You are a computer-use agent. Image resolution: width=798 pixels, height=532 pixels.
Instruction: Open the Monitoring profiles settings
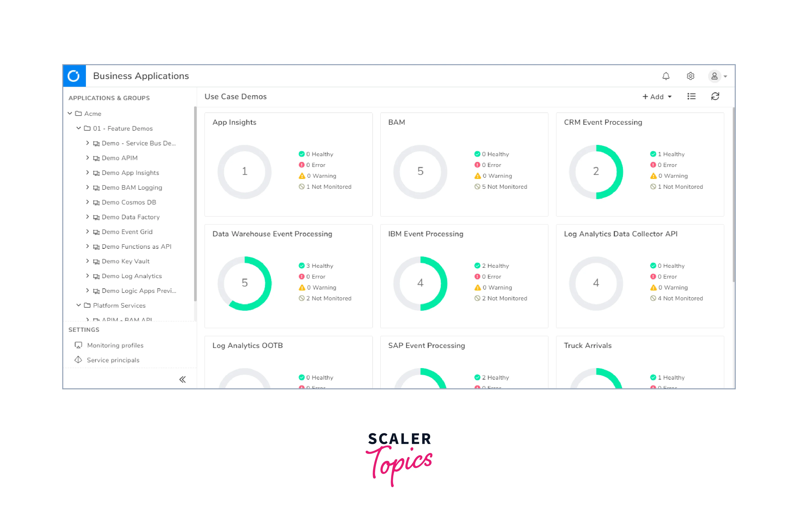[115, 345]
